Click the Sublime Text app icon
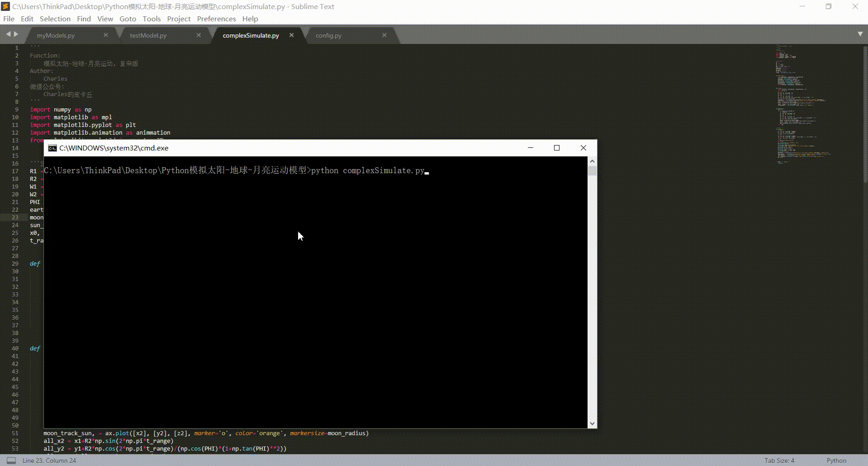 [x=5, y=6]
